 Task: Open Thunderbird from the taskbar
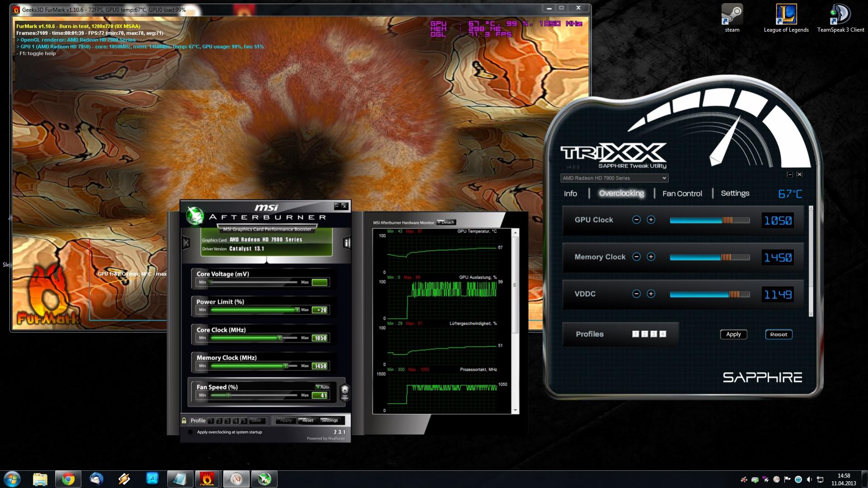pyautogui.click(x=96, y=479)
